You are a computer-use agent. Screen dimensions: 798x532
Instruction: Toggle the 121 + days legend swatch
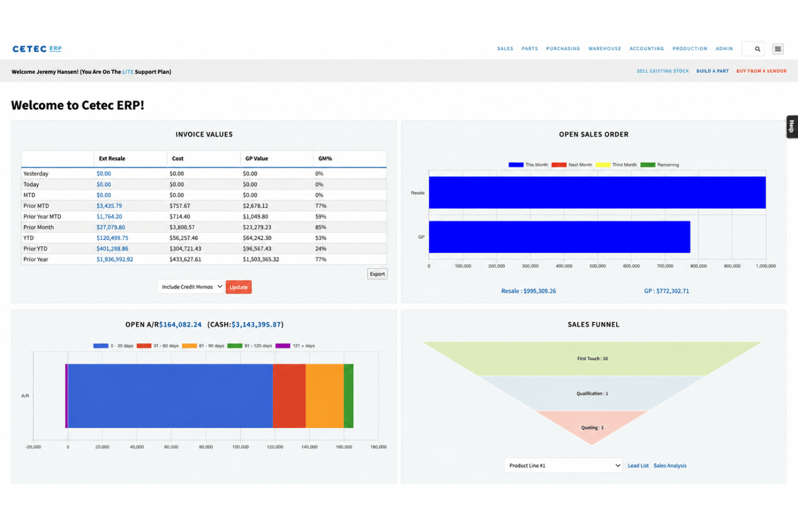coord(283,346)
